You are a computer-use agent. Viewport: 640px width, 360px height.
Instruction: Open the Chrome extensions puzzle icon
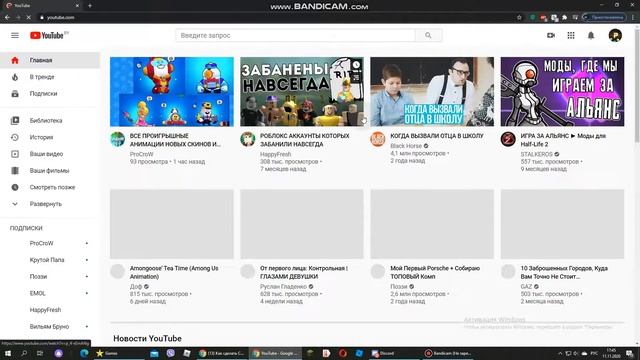564,17
